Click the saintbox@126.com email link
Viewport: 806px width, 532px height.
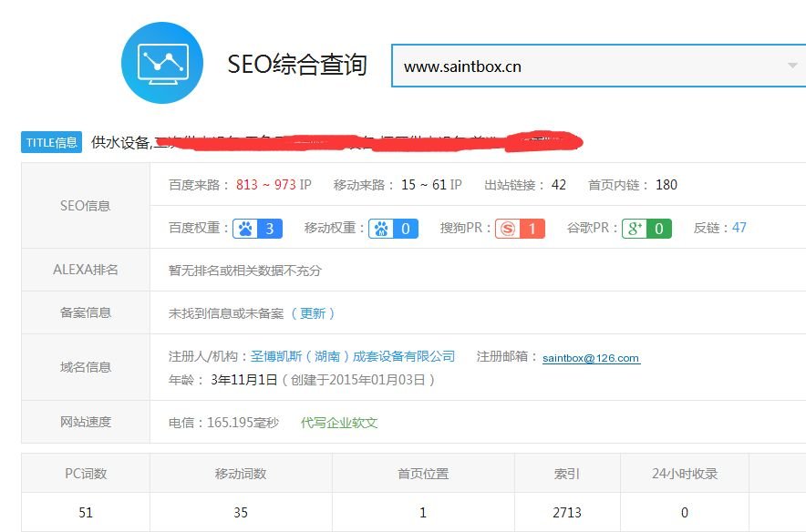click(591, 358)
